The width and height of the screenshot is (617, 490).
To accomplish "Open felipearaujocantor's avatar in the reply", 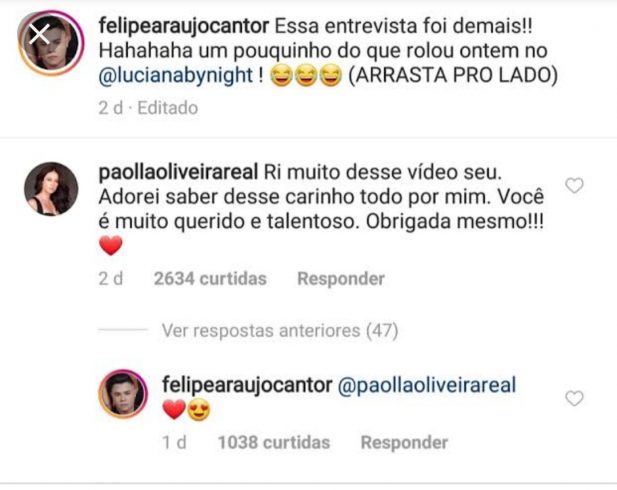I will [x=123, y=394].
